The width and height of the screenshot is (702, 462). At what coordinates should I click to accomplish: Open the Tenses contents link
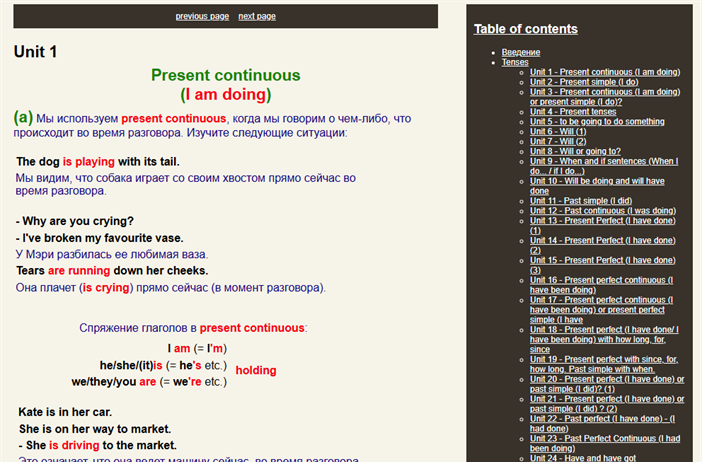pos(515,62)
